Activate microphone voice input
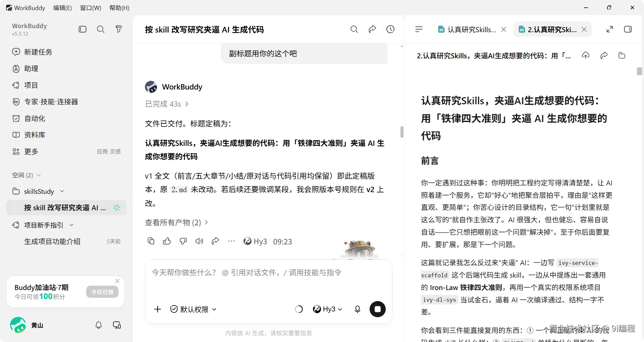The image size is (644, 342). point(358,309)
